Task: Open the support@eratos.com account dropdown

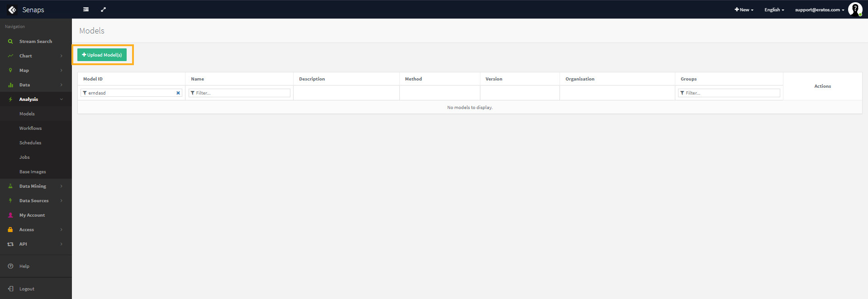Action: click(x=820, y=9)
